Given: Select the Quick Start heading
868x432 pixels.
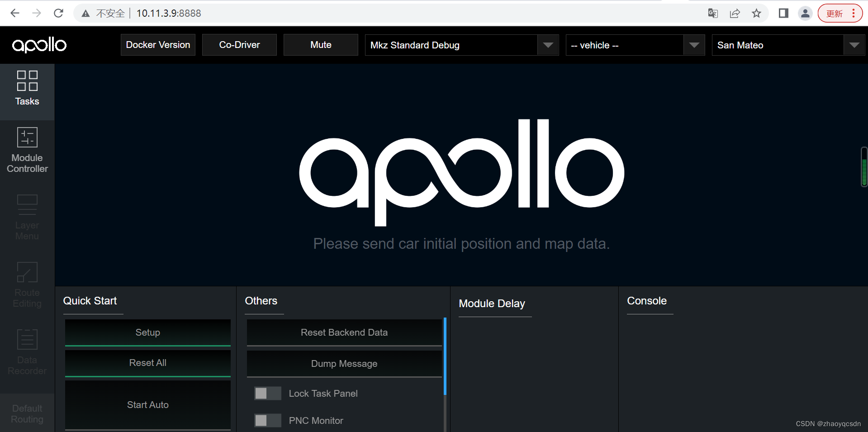Looking at the screenshot, I should coord(90,301).
